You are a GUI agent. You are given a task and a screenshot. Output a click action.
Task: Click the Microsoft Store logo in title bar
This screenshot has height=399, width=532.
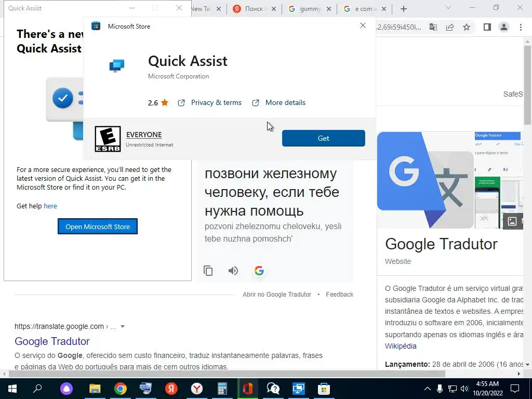[96, 26]
